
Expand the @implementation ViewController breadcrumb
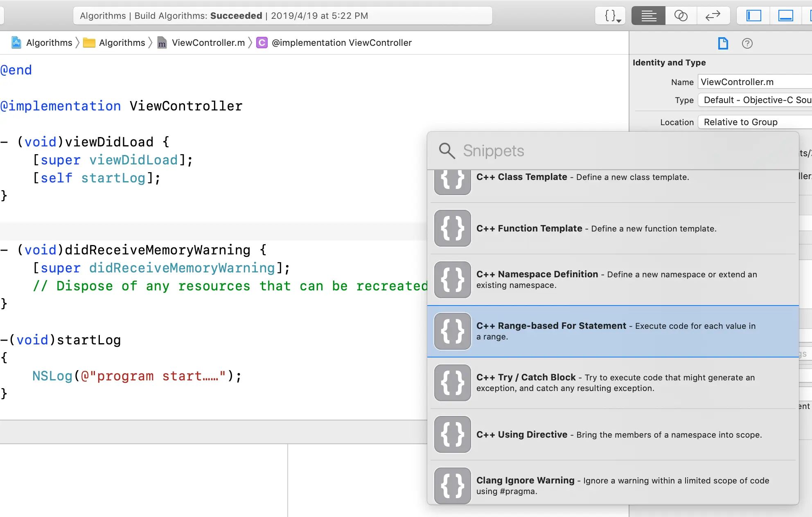point(341,43)
